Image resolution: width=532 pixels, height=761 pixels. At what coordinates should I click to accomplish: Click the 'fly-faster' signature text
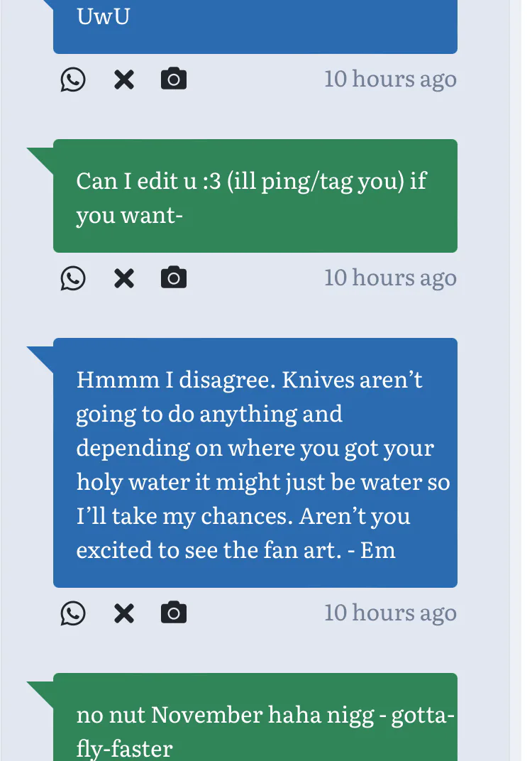[x=124, y=748]
